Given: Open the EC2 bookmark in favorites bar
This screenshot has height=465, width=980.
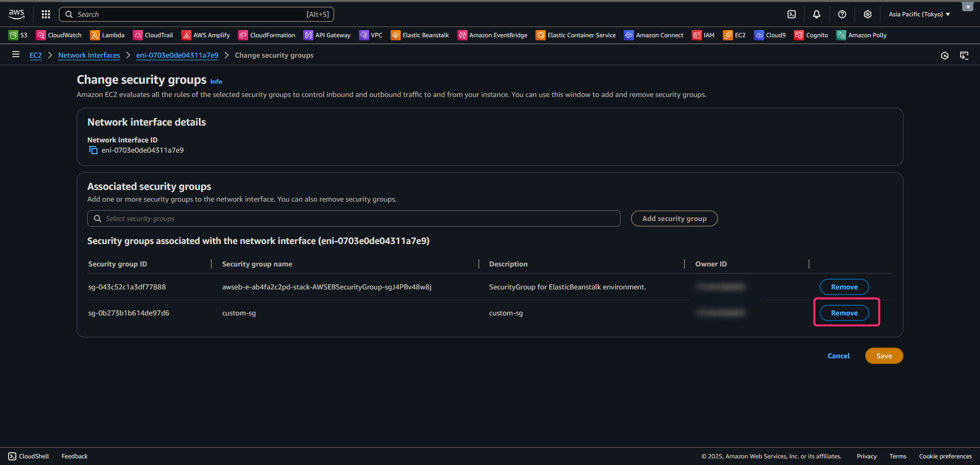Looking at the screenshot, I should point(734,35).
